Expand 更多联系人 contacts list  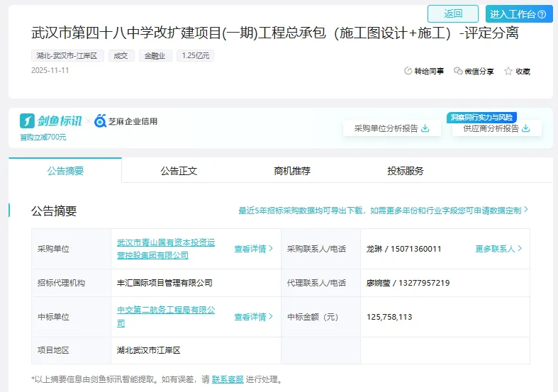pos(498,249)
